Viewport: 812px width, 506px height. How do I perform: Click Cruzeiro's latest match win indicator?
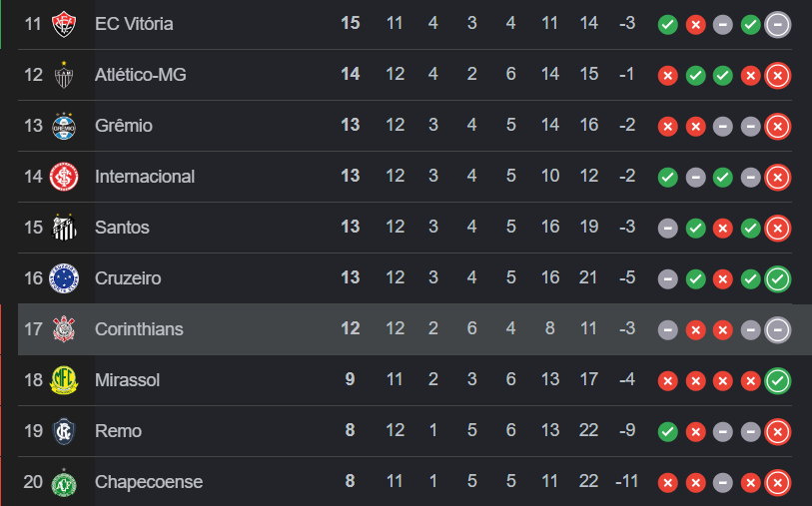click(778, 278)
